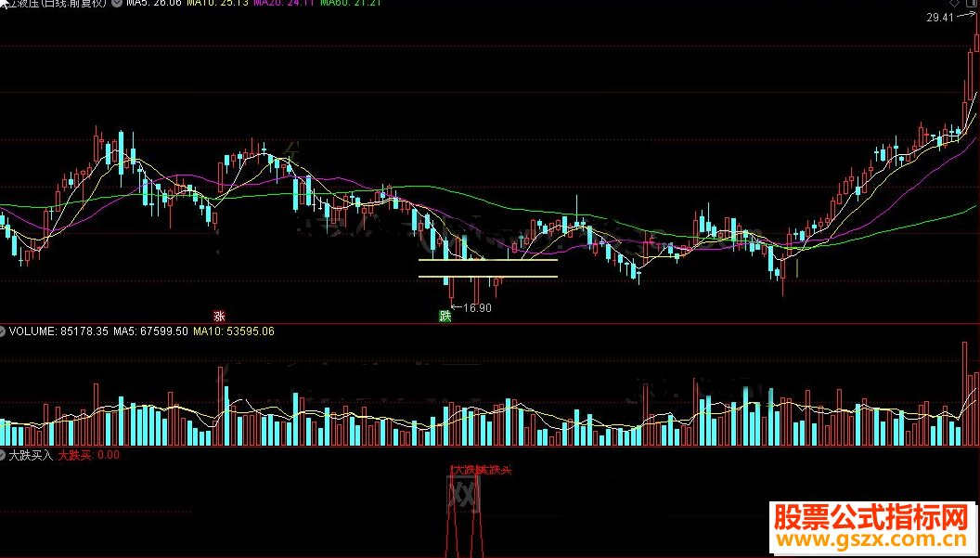Image resolution: width=980 pixels, height=558 pixels.
Task: Open the main chart indicator dropdown beside MA5
Action: coord(116,3)
